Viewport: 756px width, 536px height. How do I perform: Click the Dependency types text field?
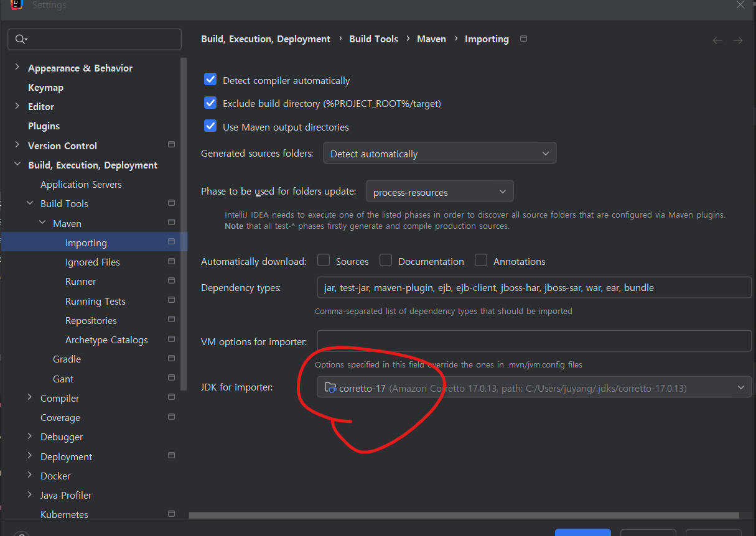[534, 287]
